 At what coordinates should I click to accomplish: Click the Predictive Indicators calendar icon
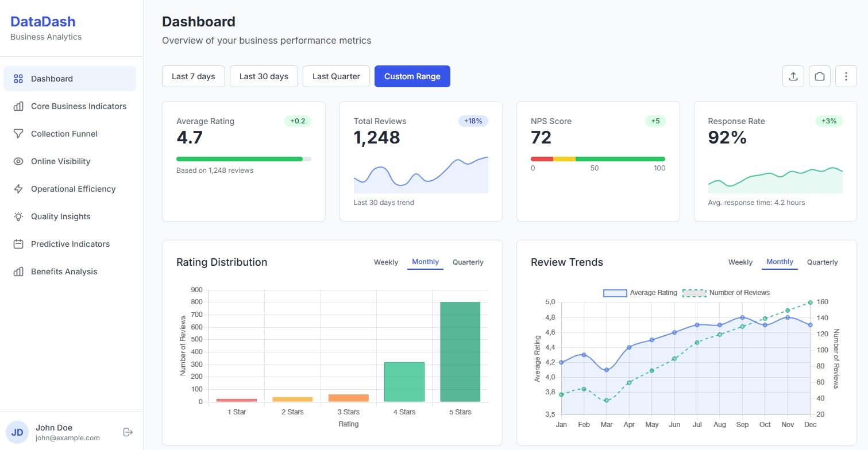tap(18, 244)
